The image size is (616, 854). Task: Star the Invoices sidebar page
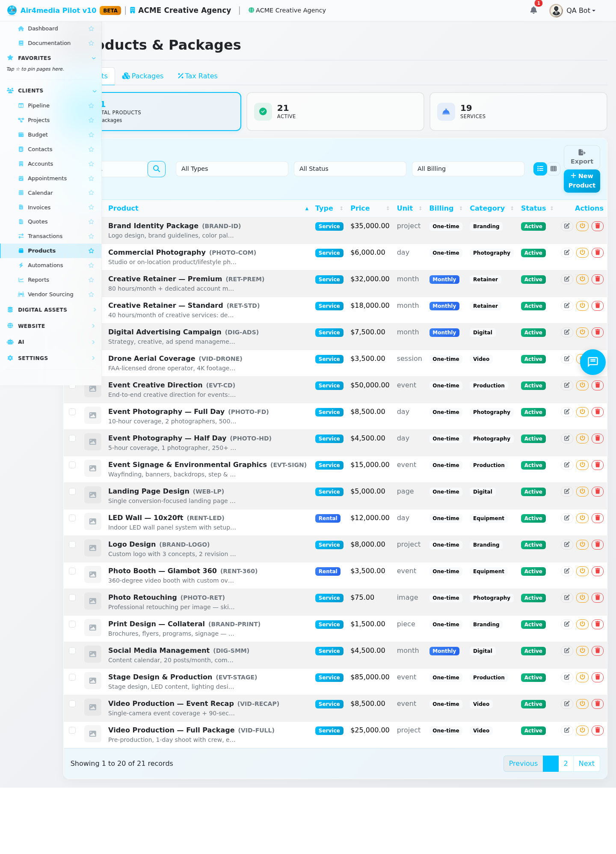91,207
